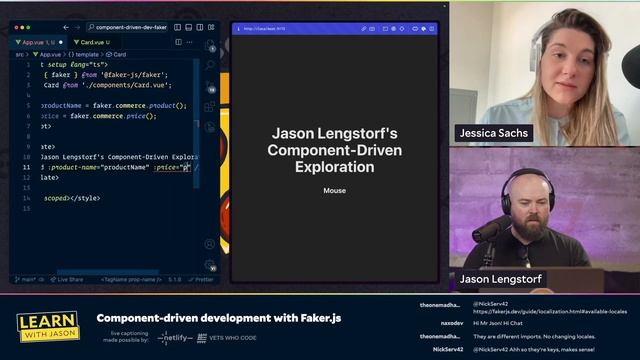
Task: Open the Explorer view in the activity bar
Action: click(x=210, y=45)
